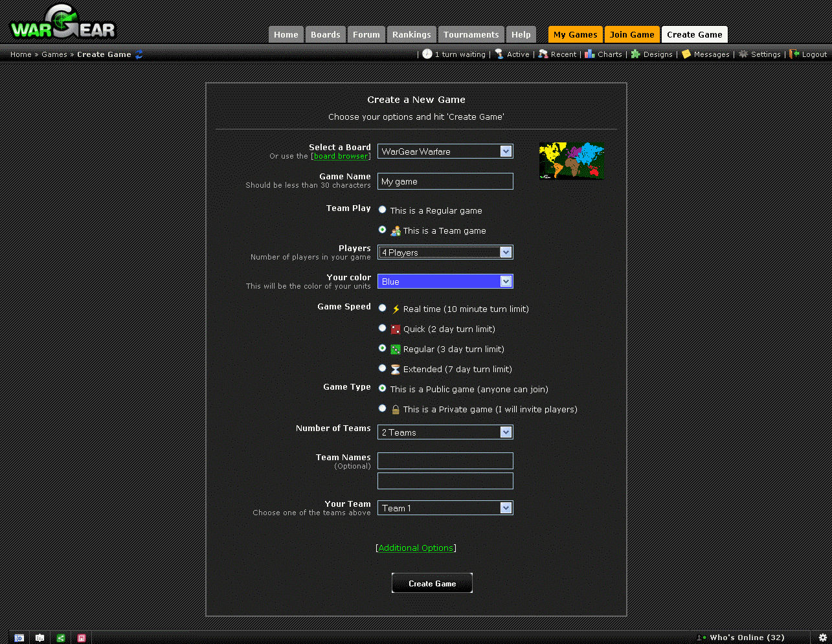
Task: Click the first blue icon in bottom bar
Action: pyautogui.click(x=19, y=638)
